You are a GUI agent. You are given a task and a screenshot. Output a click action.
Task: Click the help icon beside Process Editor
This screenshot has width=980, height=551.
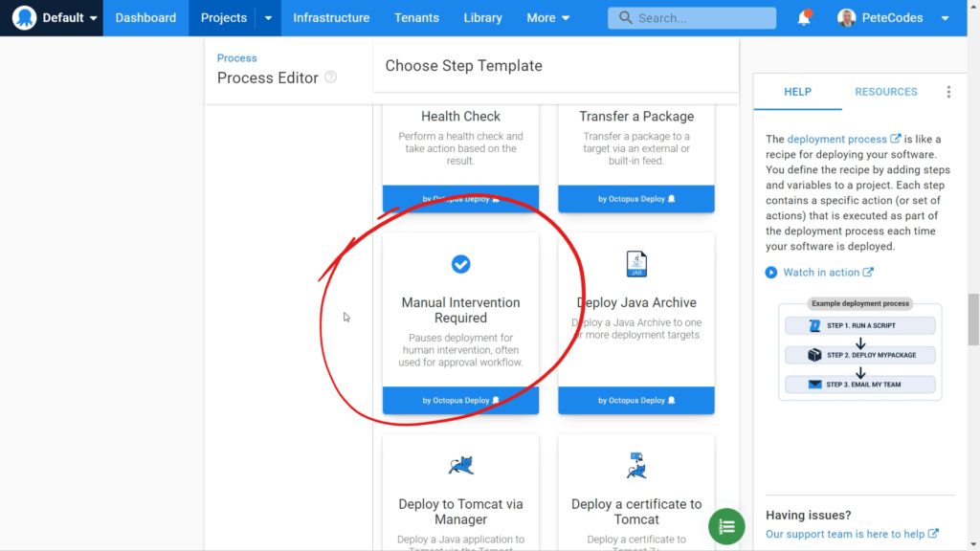pyautogui.click(x=330, y=77)
